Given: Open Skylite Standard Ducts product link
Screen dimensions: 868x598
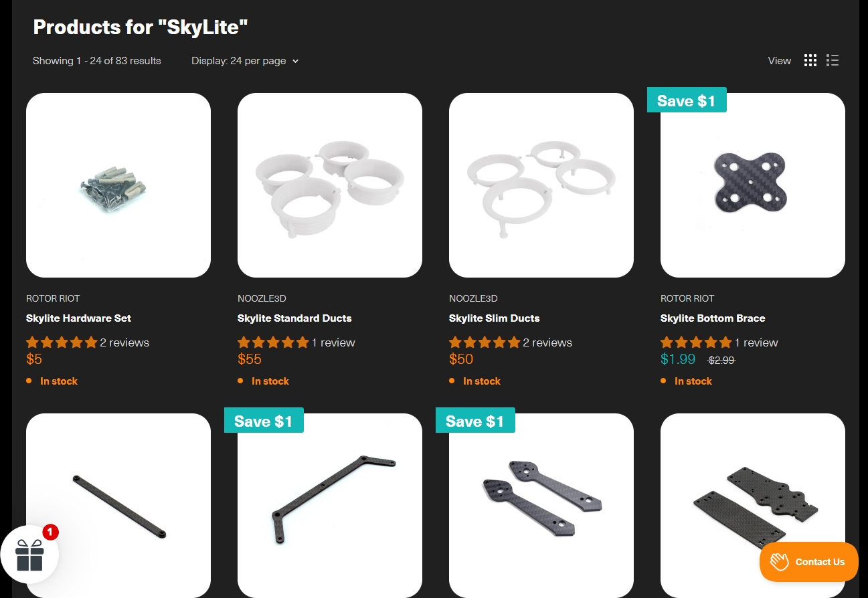Looking at the screenshot, I should [294, 318].
